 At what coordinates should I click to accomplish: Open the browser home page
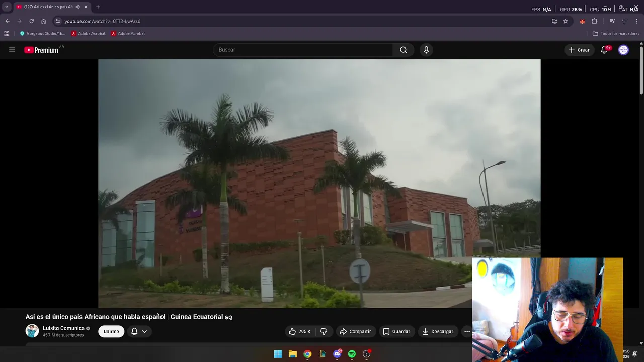[x=43, y=21]
